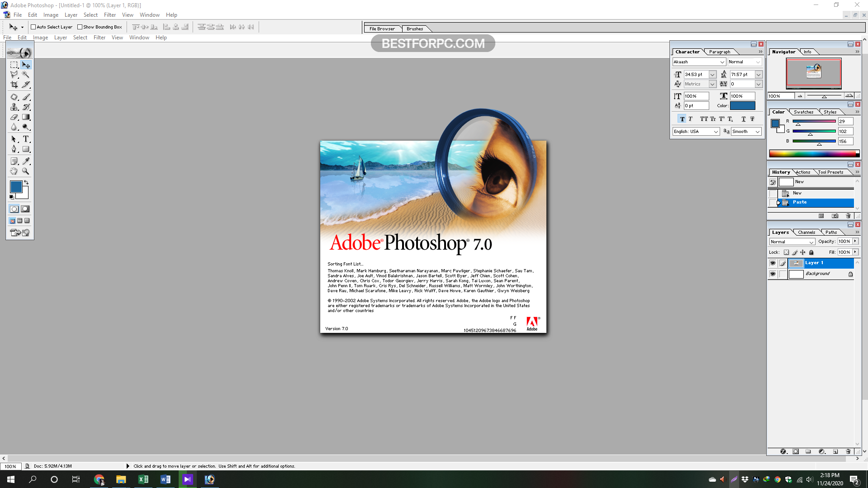Select the Hand tool

(x=14, y=171)
